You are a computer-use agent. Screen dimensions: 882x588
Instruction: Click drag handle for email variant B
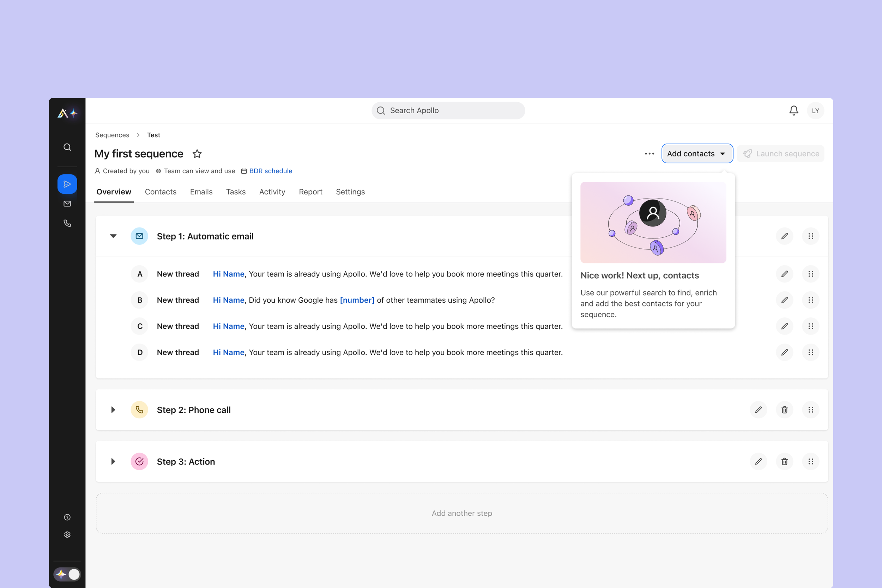(x=810, y=300)
